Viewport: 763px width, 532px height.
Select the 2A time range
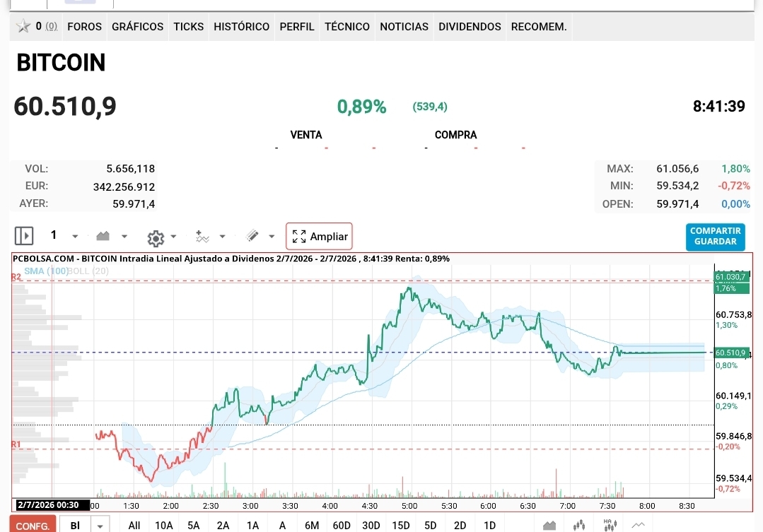(223, 526)
